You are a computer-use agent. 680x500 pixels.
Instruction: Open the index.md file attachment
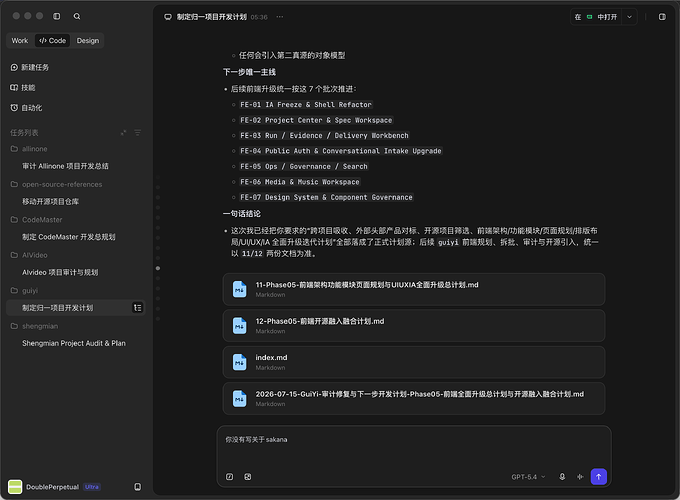coord(414,362)
